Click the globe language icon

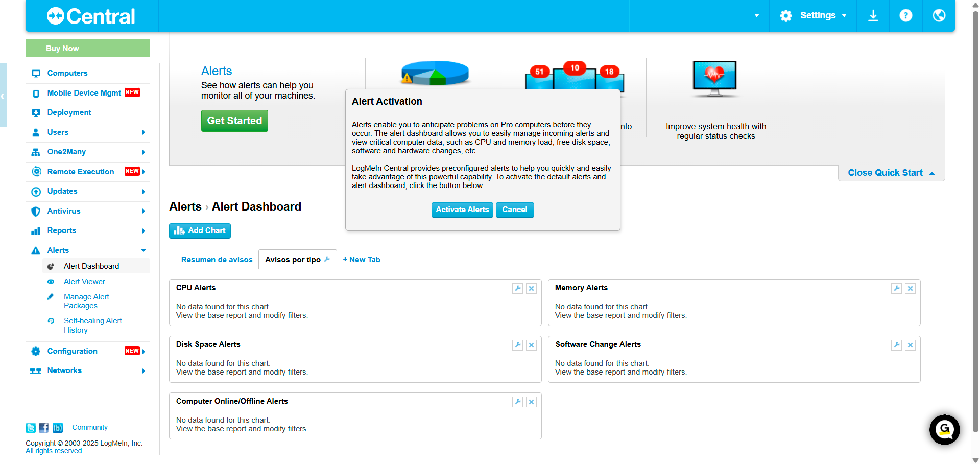click(939, 16)
